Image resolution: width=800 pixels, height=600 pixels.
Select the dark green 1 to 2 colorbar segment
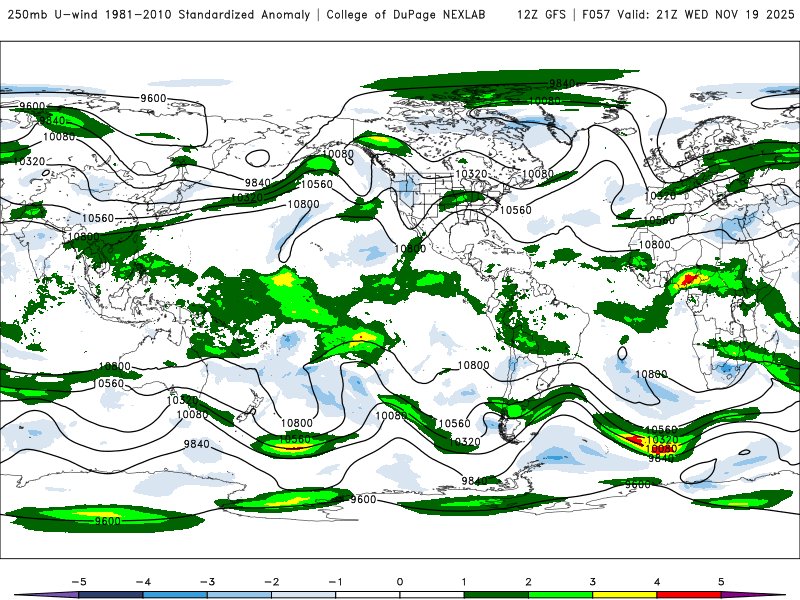[496, 595]
